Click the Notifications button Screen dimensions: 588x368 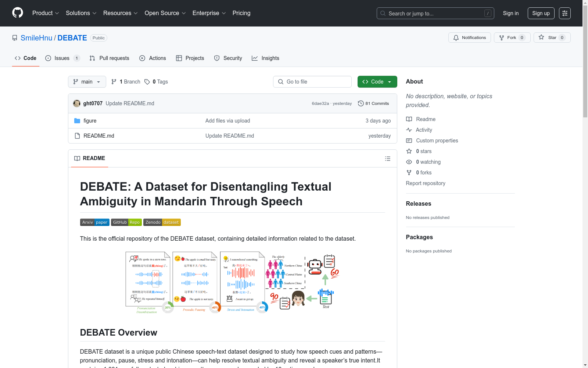pos(470,38)
